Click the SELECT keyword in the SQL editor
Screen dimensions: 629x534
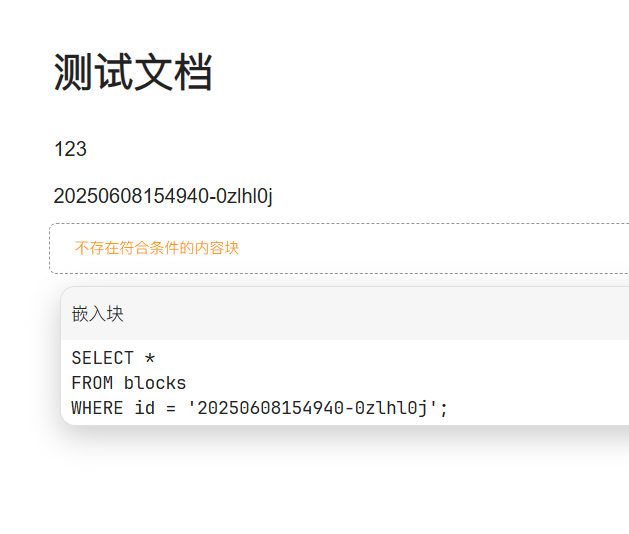[102, 358]
